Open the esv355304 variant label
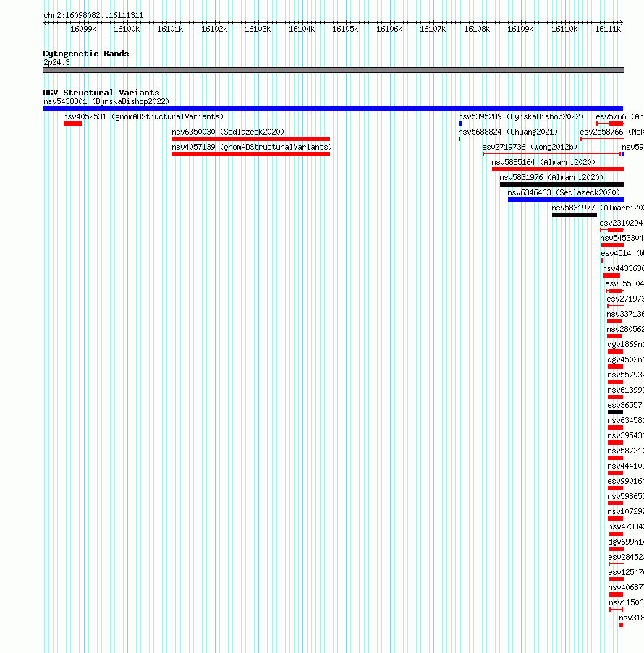 [x=624, y=284]
